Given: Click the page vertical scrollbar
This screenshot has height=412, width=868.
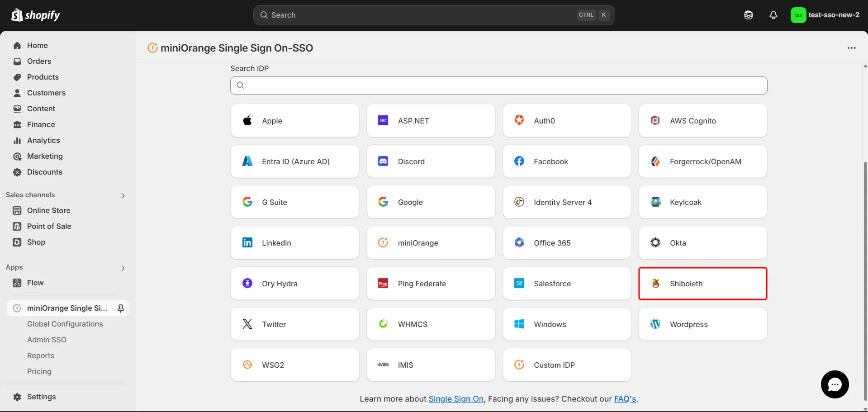Looking at the screenshot, I should [x=865, y=280].
